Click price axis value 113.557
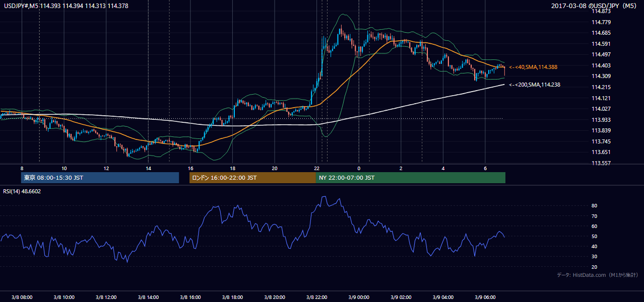This screenshot has width=644, height=302. [x=601, y=164]
